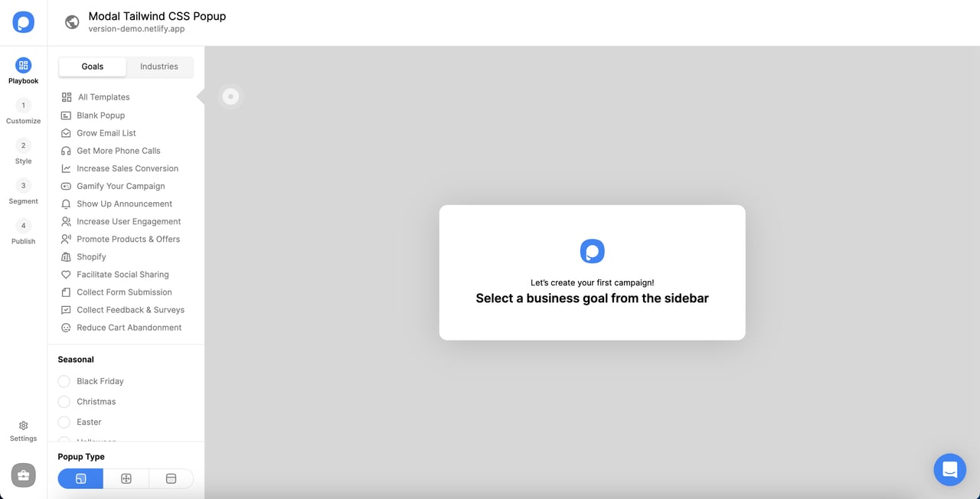Viewport: 980px width, 499px height.
Task: Open Settings gear icon
Action: coord(23,426)
